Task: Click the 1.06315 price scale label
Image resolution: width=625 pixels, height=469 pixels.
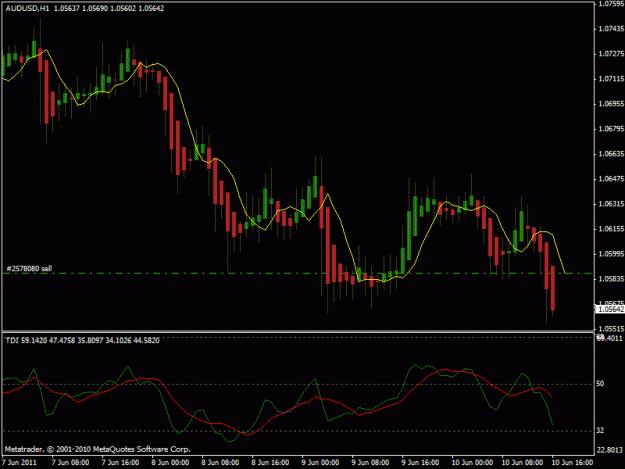Action: tap(611, 204)
